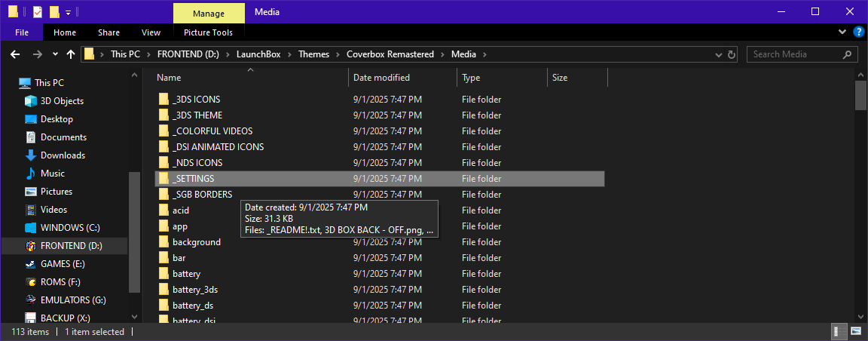Open the chevron after Media in path
Viewport: 868px width, 341px height.
484,54
